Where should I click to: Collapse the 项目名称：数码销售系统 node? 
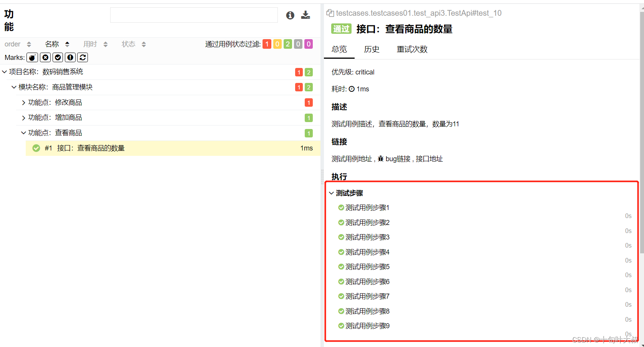coord(4,71)
